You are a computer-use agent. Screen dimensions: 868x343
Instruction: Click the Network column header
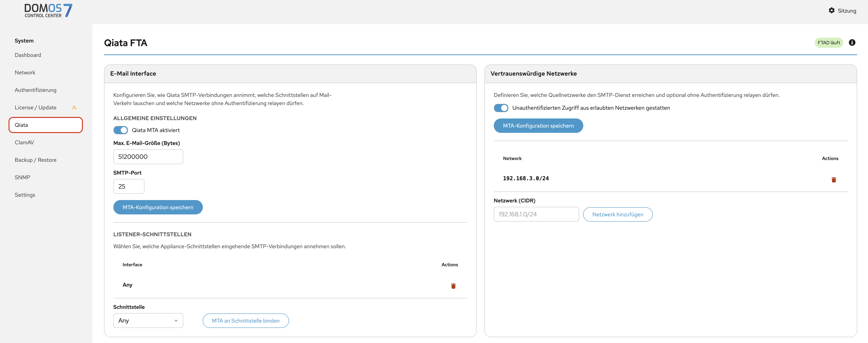click(x=512, y=158)
